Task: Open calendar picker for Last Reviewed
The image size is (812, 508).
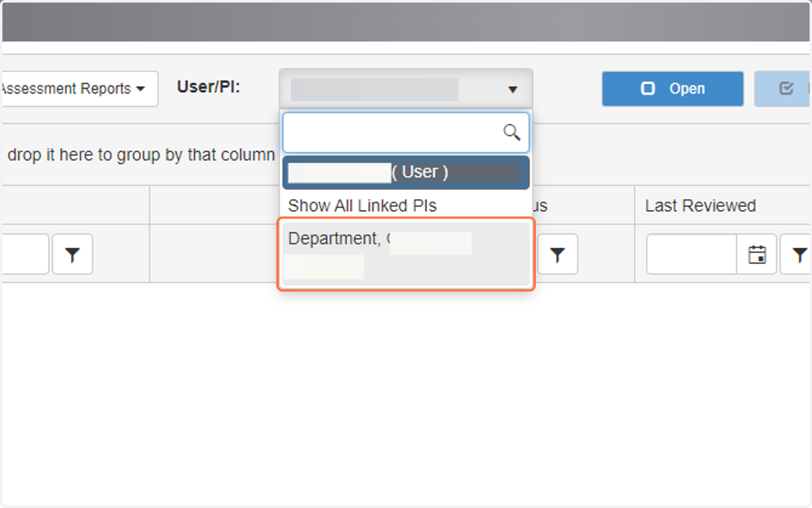Action: [757, 254]
